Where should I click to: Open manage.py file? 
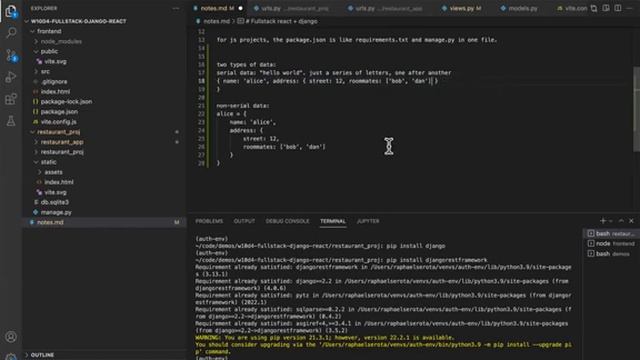coord(56,212)
